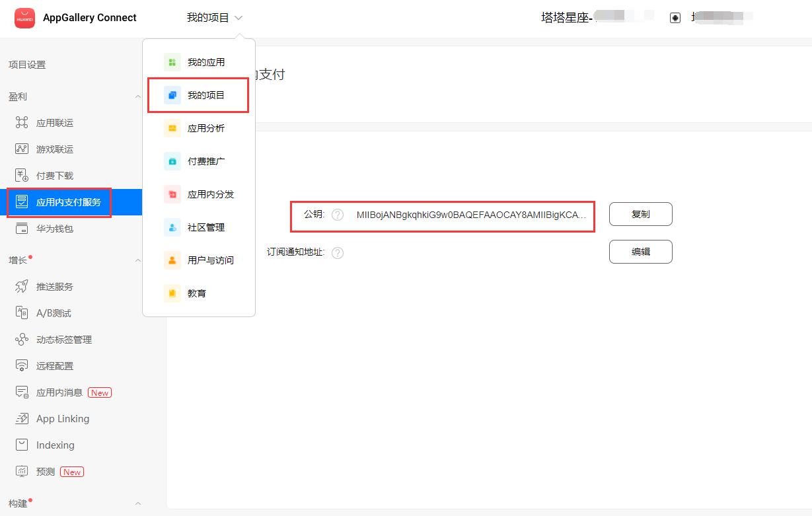Select 应用内分发 from the dropdown menu
The height and width of the screenshot is (516, 812).
click(x=199, y=194)
